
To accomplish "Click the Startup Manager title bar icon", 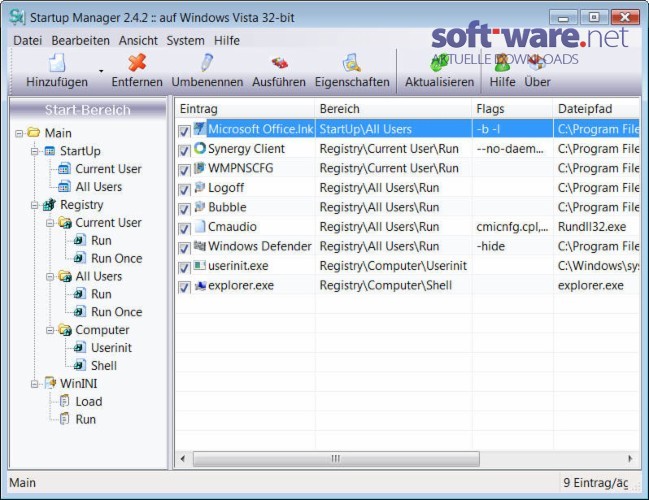I will pyautogui.click(x=17, y=17).
